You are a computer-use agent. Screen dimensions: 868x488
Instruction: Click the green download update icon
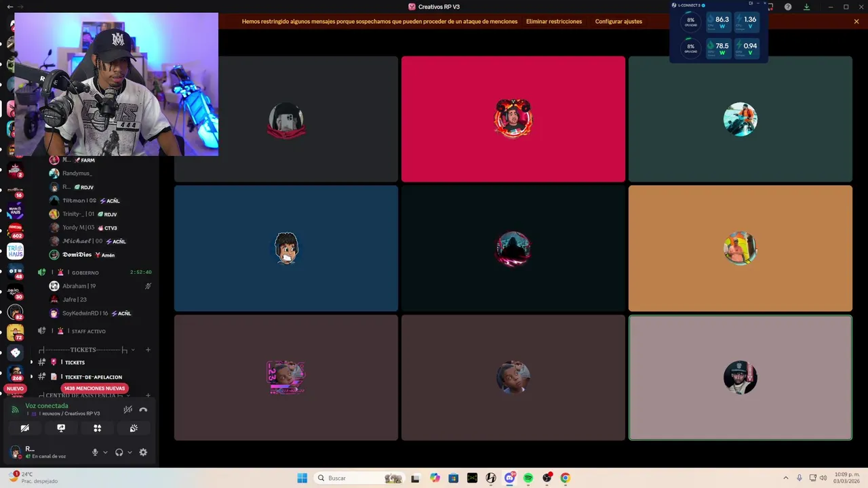point(806,7)
